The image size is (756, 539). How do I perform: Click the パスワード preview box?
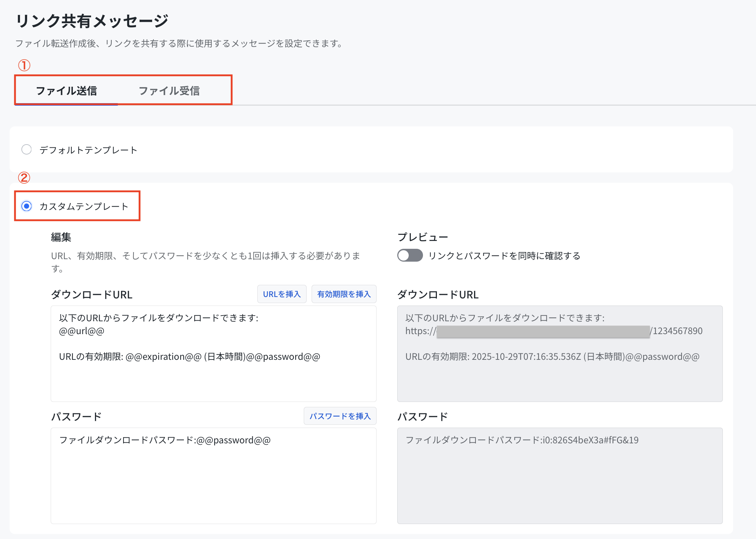pyautogui.click(x=560, y=475)
